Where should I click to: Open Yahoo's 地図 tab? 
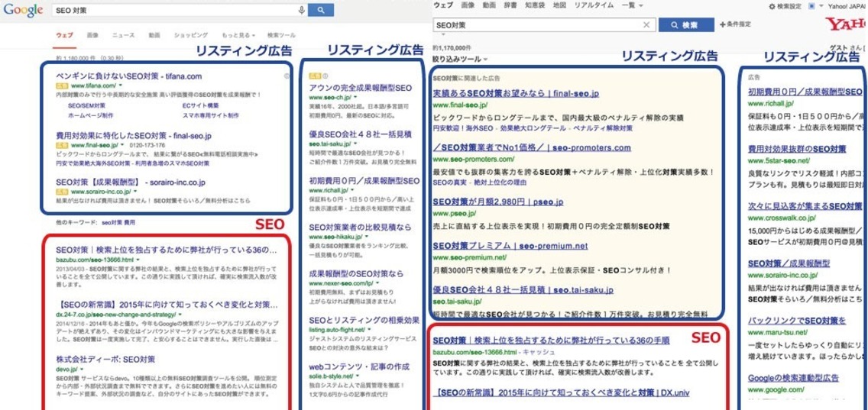click(x=559, y=5)
